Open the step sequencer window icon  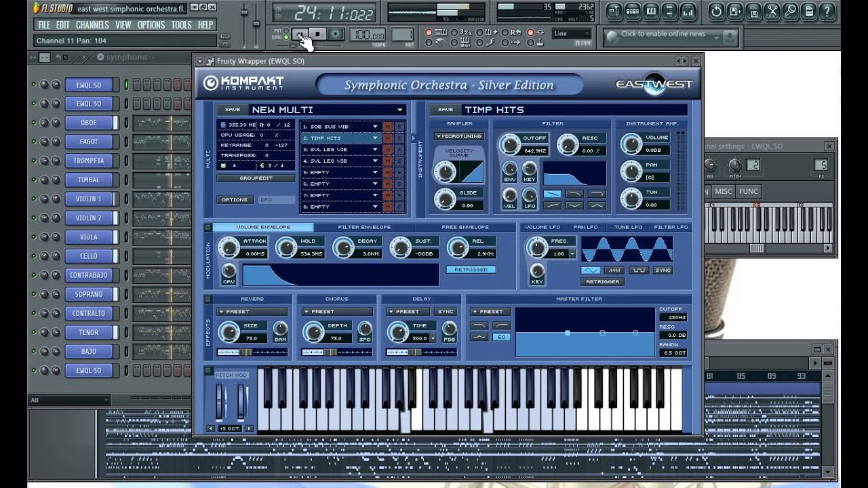(632, 11)
